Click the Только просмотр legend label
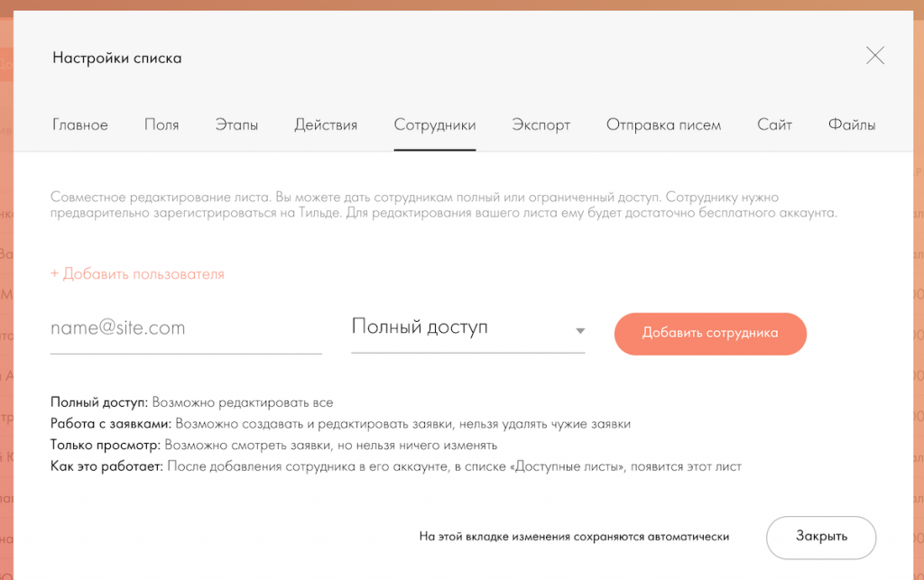The image size is (924, 580). pos(105,446)
